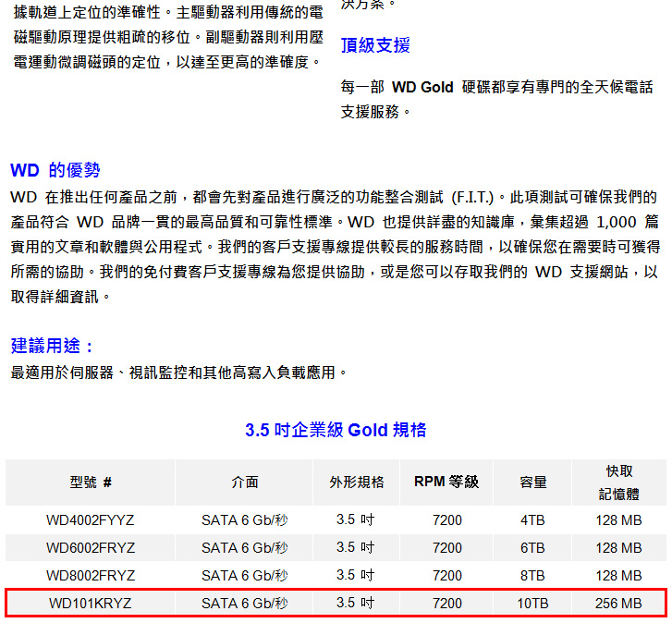Click 7200 RPM in WD6002FRYZ row

coord(447,548)
